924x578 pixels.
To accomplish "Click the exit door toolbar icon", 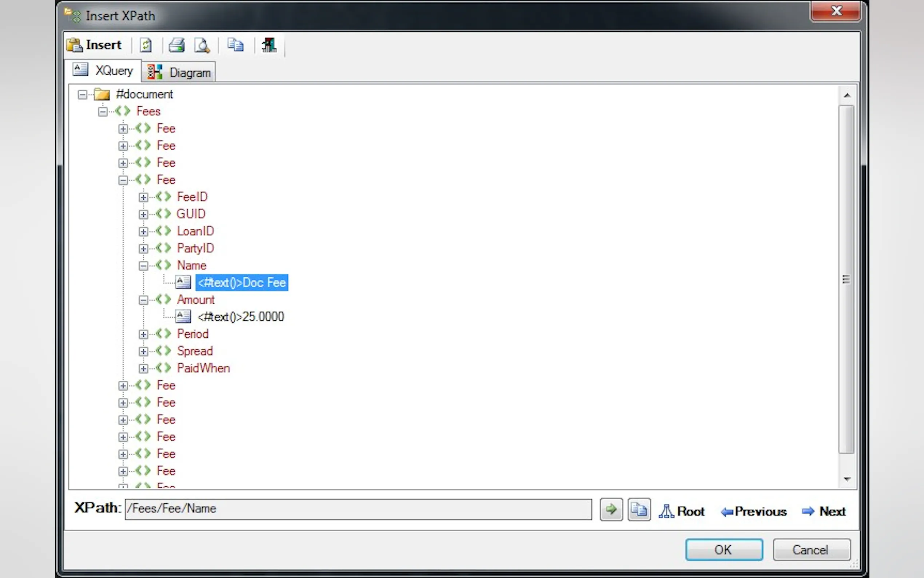I will tap(269, 45).
